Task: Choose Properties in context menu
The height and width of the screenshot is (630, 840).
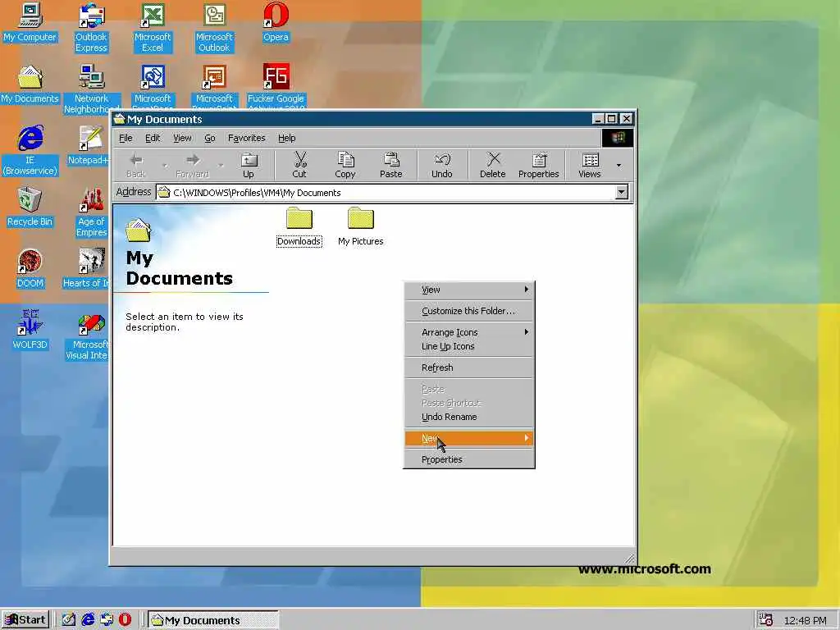Action: click(x=468, y=459)
